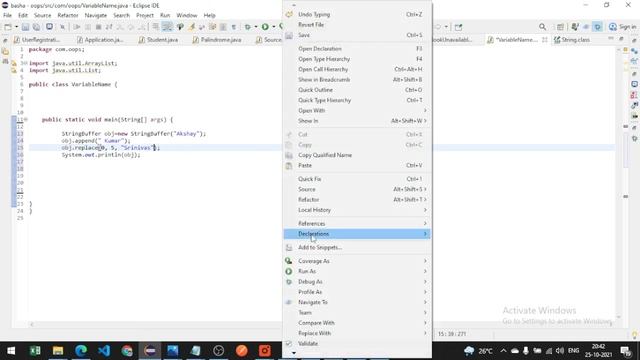
Task: Switch to Application.ja... editor tab
Action: (x=100, y=40)
